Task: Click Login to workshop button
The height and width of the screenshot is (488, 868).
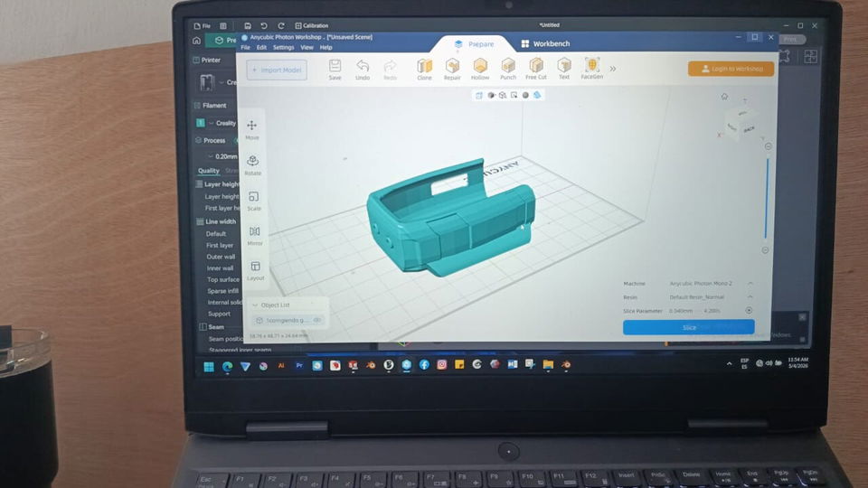Action: pyautogui.click(x=731, y=69)
